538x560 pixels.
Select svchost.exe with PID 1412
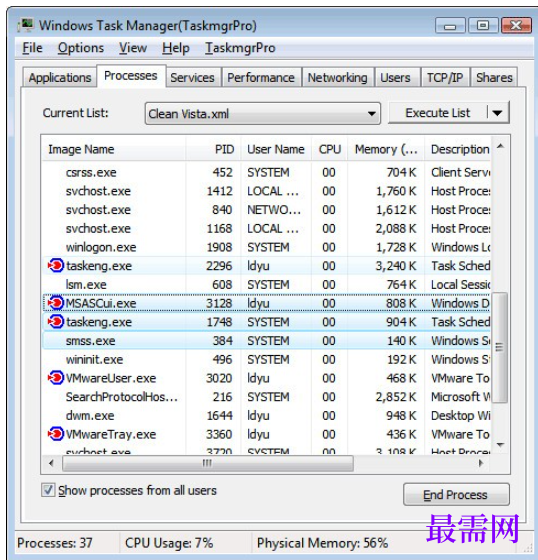[266, 191]
